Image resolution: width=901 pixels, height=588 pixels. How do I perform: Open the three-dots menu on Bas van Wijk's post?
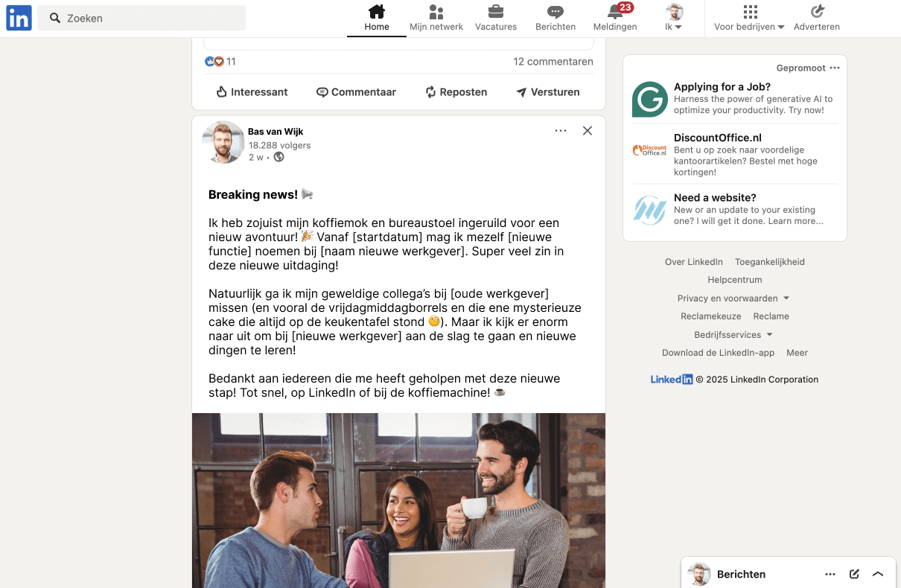[561, 131]
